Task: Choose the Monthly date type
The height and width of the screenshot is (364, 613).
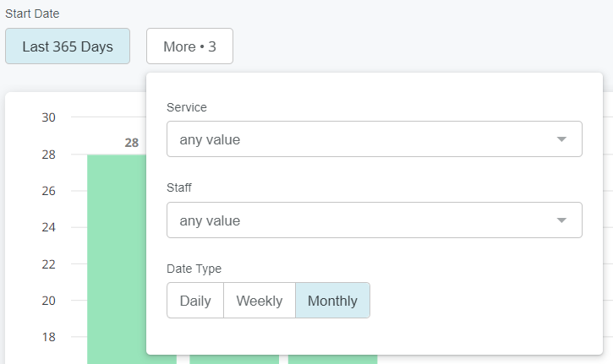Action: [332, 301]
